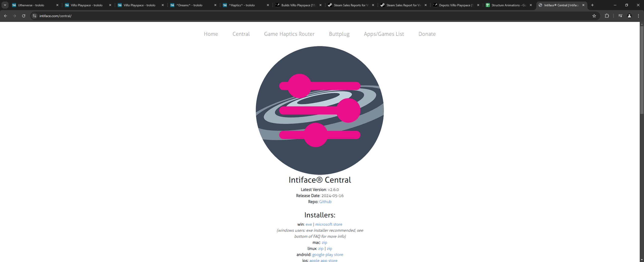This screenshot has width=644, height=262.
Task: Open the Github repo link
Action: click(325, 202)
